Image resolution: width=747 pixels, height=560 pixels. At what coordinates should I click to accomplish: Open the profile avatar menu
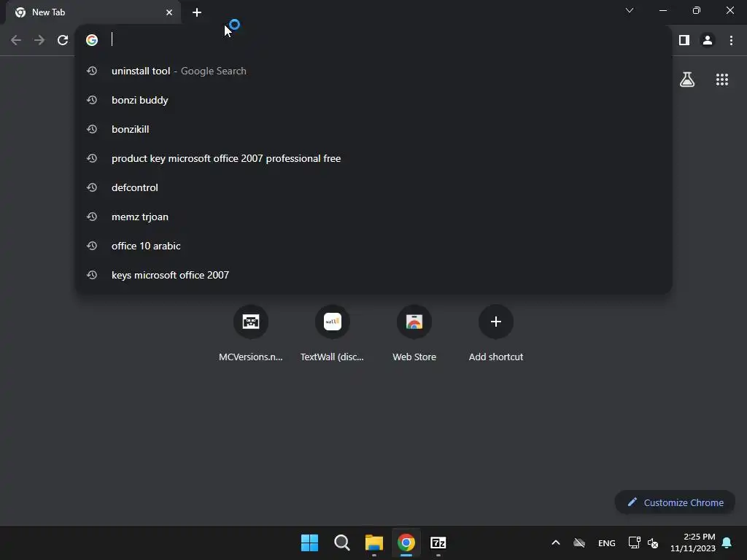tap(708, 41)
